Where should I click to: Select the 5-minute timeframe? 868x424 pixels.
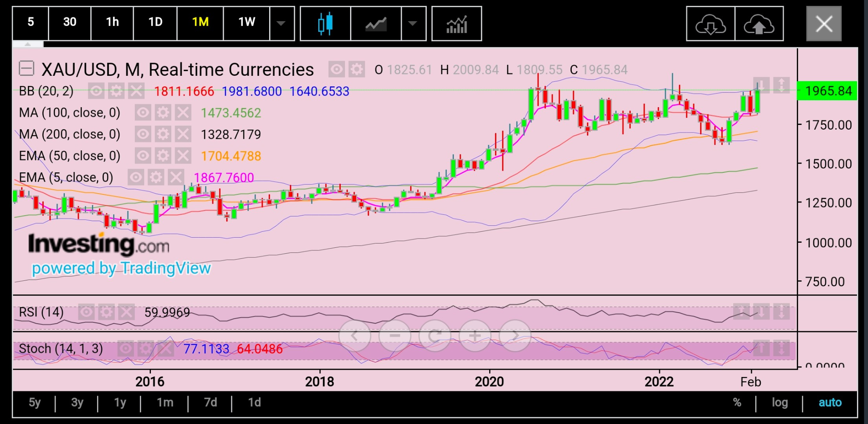click(31, 23)
